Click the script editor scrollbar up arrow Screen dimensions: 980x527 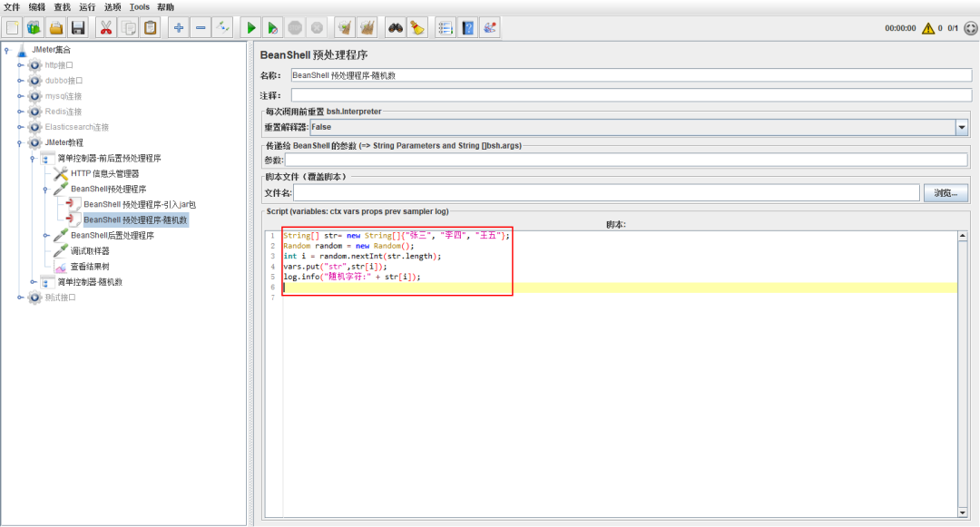click(x=963, y=236)
